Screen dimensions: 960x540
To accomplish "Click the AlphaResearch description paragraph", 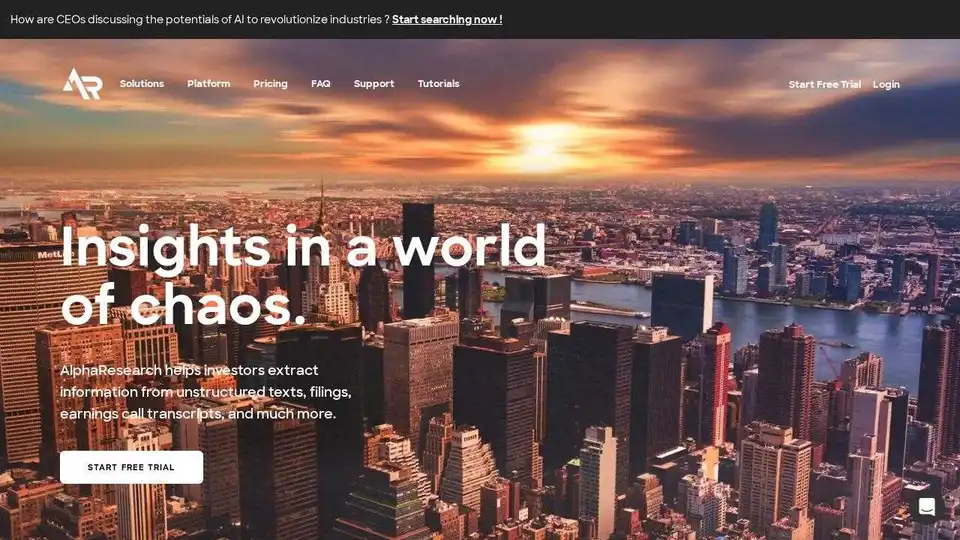I will pyautogui.click(x=206, y=392).
